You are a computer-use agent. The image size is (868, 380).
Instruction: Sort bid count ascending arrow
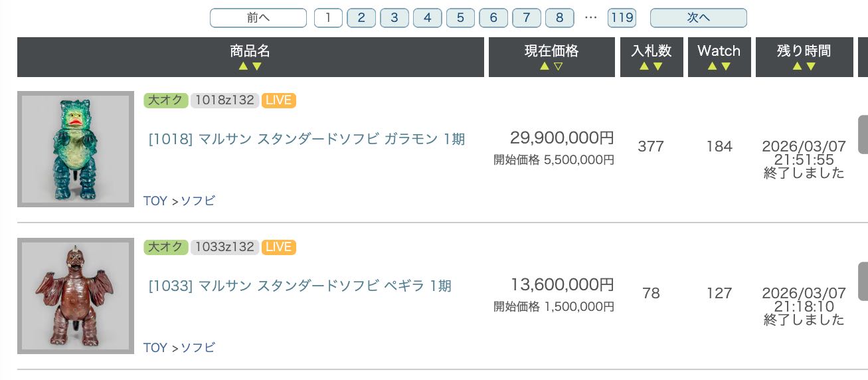pos(644,66)
